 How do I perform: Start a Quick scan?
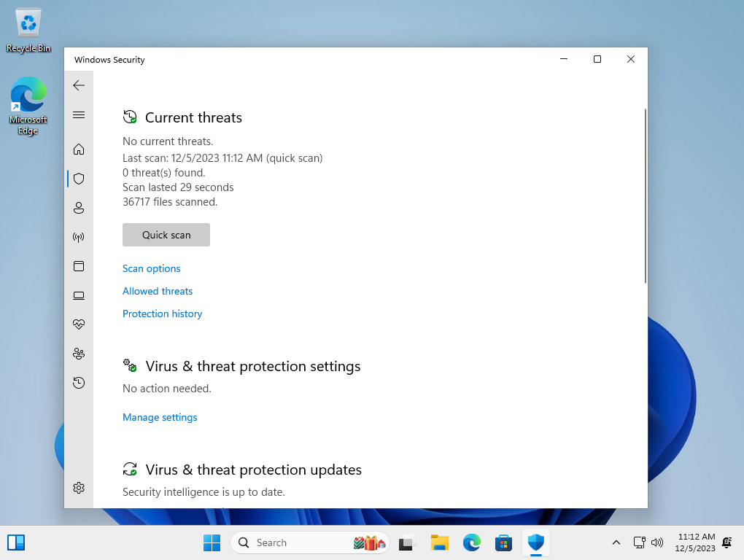click(x=166, y=235)
